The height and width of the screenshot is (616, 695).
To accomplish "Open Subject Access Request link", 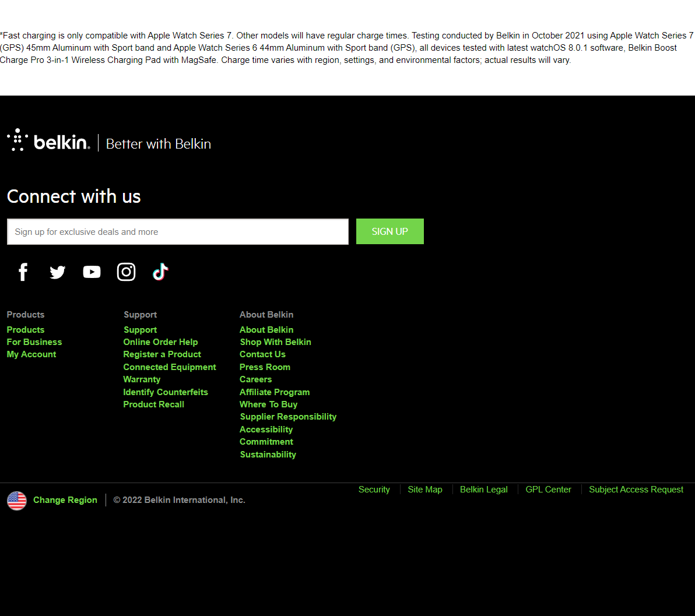I will 636,490.
